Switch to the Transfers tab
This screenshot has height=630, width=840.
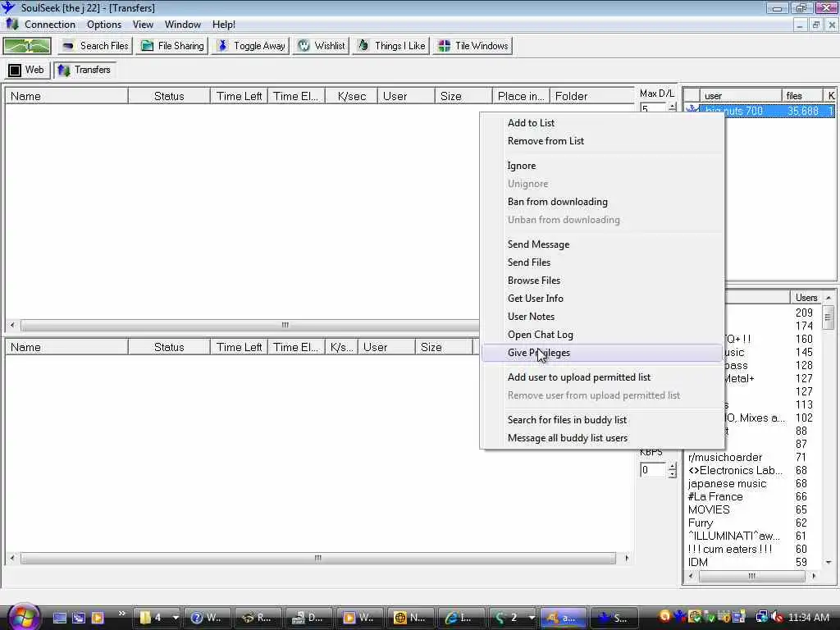point(84,71)
